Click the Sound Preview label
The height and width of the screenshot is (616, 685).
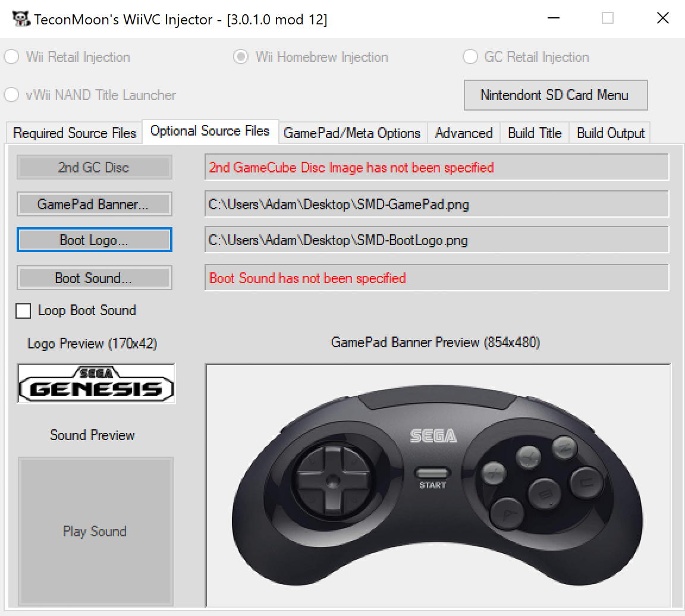[x=92, y=435]
